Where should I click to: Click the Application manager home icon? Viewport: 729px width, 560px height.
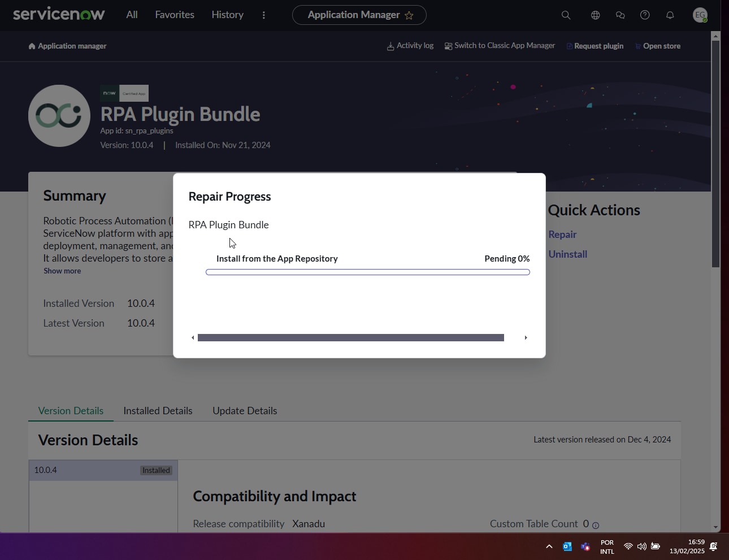point(32,46)
